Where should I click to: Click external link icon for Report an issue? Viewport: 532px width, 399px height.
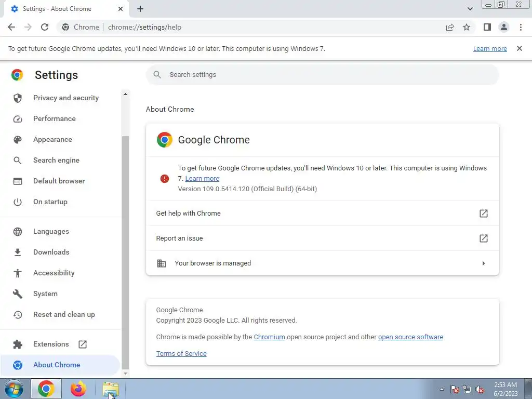coord(484,238)
